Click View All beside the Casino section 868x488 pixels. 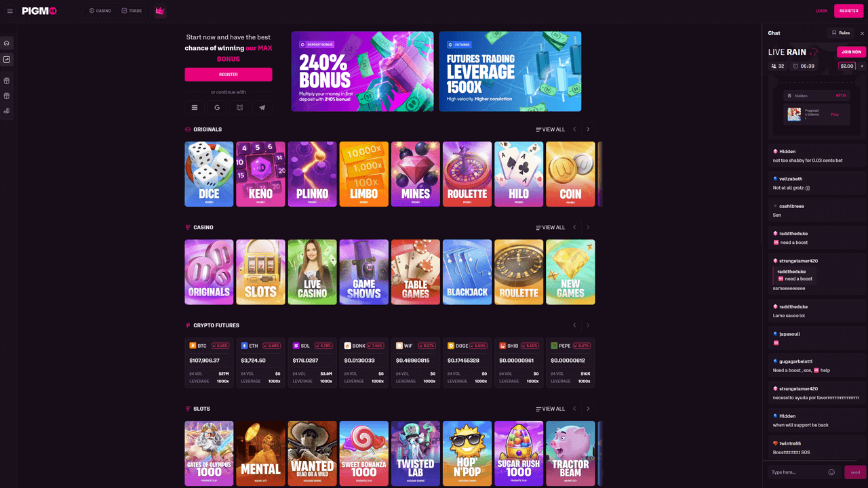tap(550, 228)
